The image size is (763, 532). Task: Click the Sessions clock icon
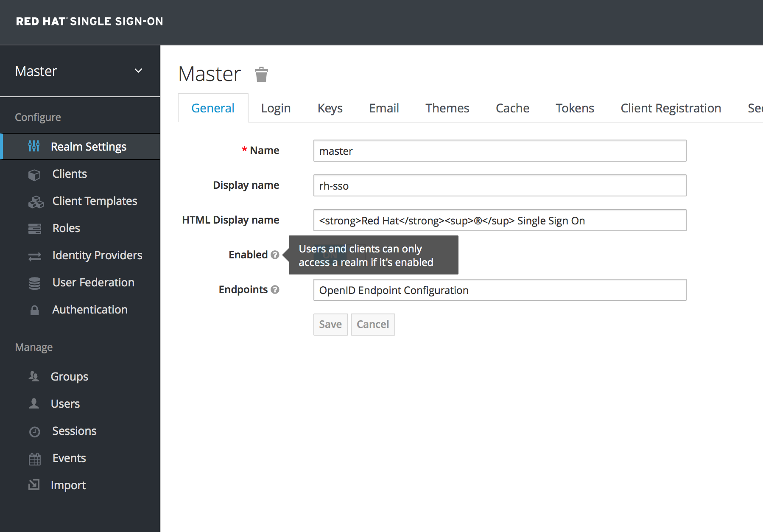point(34,431)
